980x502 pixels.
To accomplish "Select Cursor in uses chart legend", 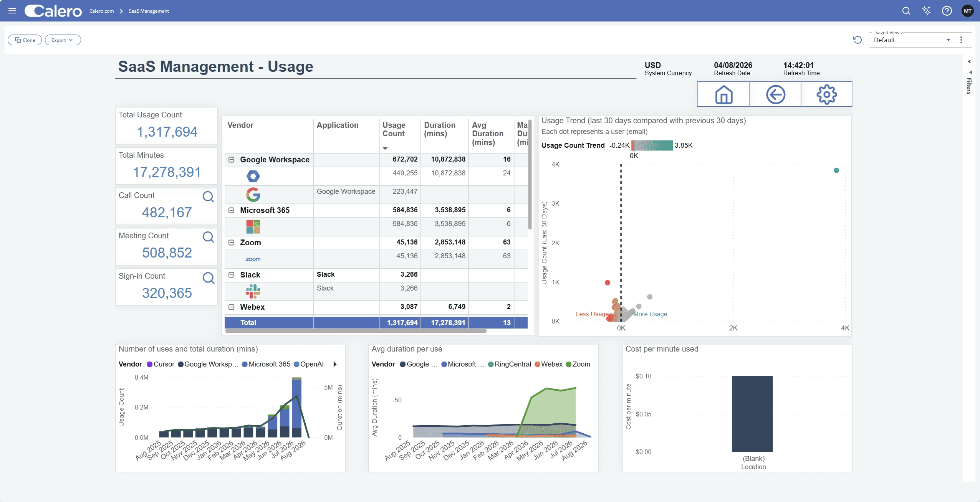I will pyautogui.click(x=161, y=364).
